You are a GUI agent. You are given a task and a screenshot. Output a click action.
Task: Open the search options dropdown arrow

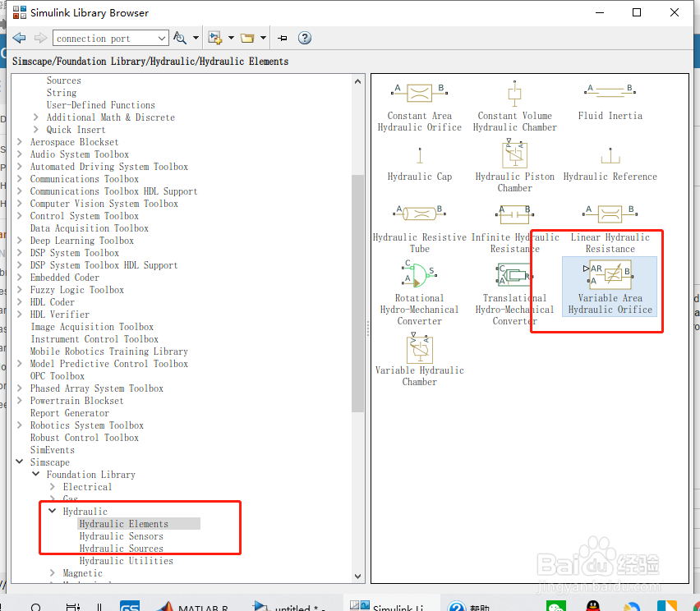[196, 38]
